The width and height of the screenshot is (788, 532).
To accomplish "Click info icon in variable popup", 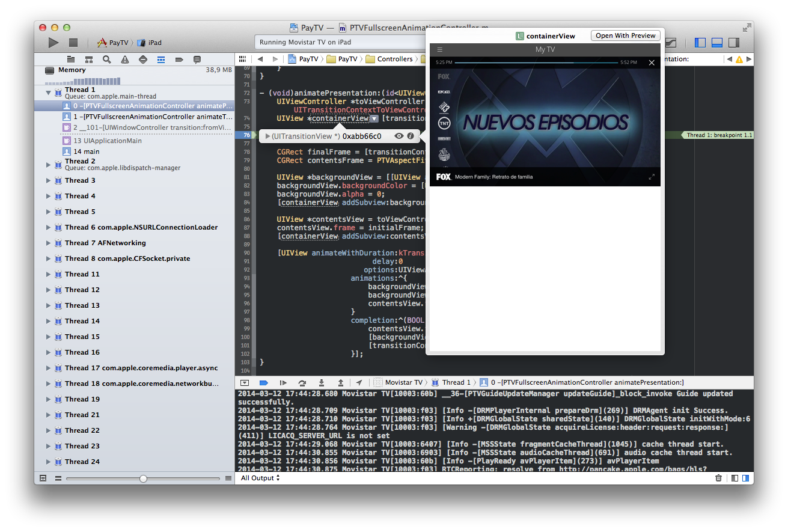I will [x=411, y=136].
